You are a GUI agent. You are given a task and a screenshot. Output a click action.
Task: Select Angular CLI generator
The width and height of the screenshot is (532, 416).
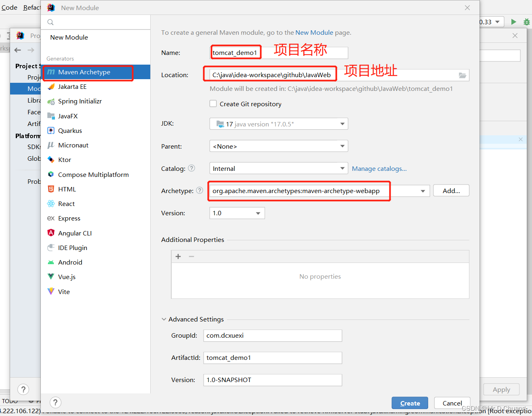[x=96, y=233]
